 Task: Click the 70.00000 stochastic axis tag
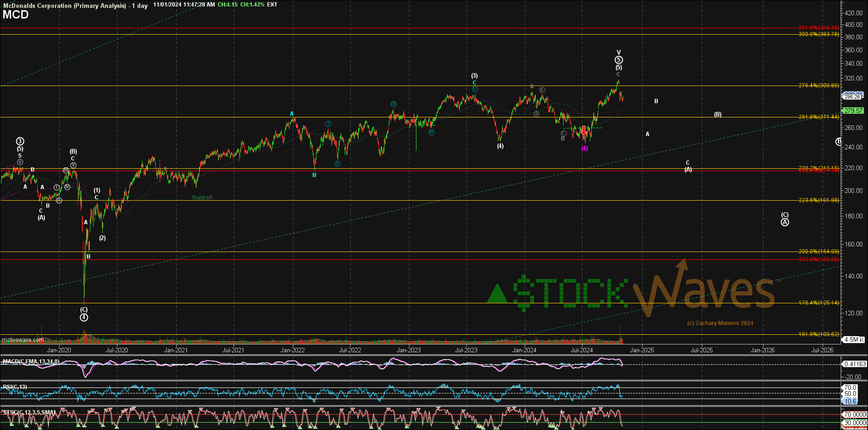(x=855, y=415)
